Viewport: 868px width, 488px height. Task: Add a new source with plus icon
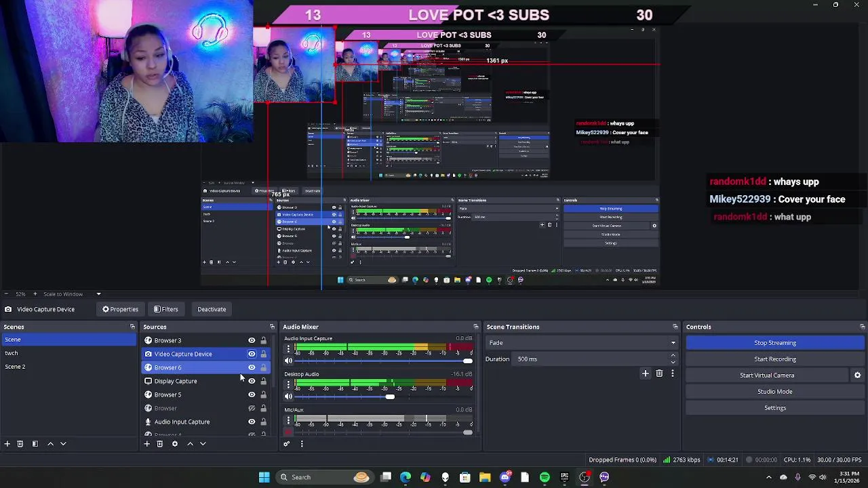146,444
